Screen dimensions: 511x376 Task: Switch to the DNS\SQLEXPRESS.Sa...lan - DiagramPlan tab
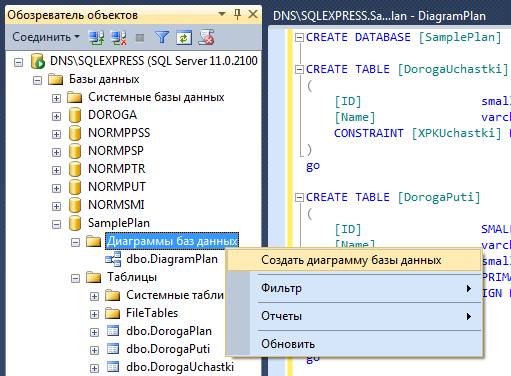(x=379, y=16)
